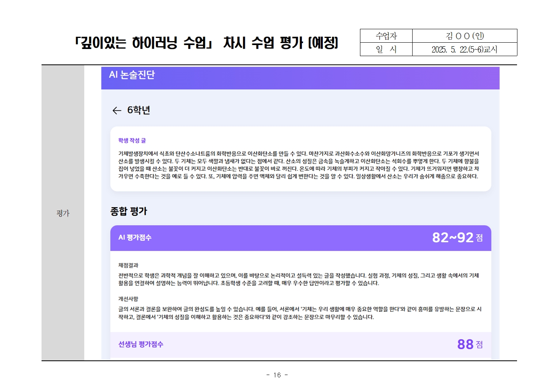Click the 2025. 5. 22.(5~6)교시 date cell
Viewport: 555px width, 392px height.
(x=465, y=49)
